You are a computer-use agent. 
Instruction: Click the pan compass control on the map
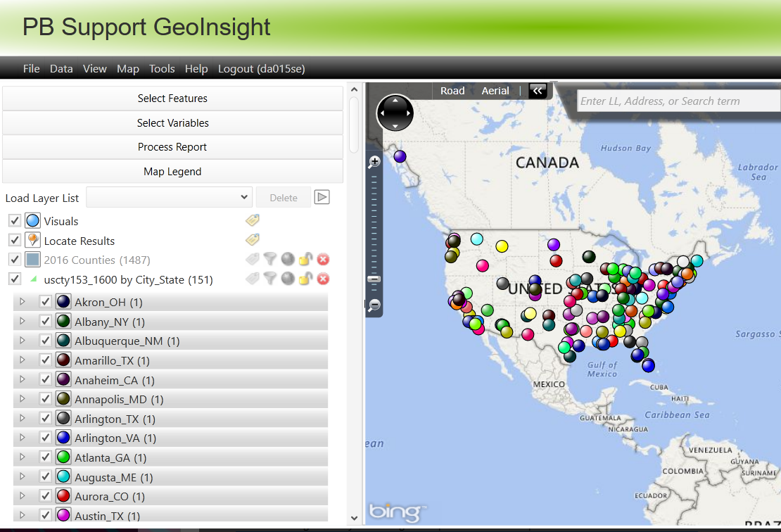pos(395,113)
